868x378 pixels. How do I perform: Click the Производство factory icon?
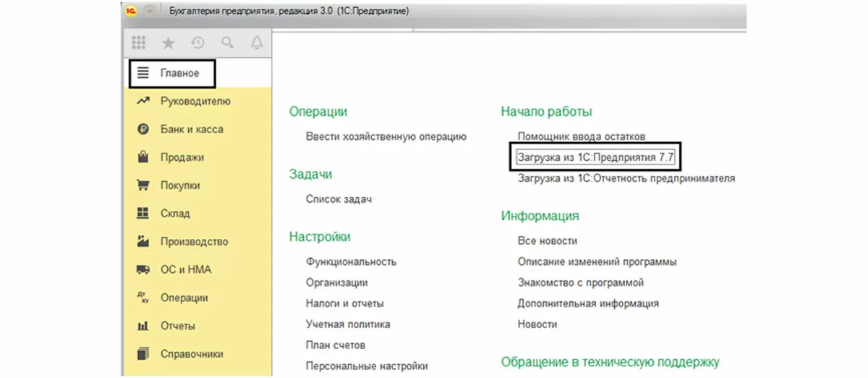click(x=143, y=241)
